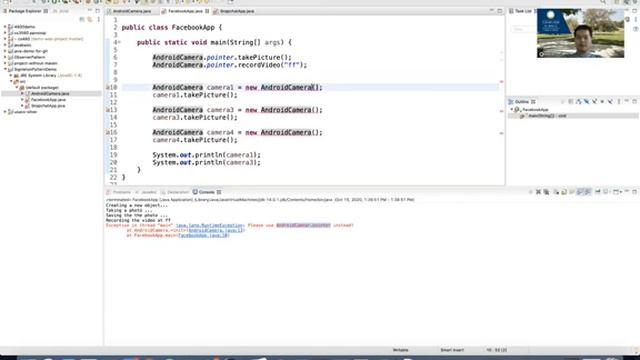Screen dimensions: 640x360
Task: Select FacebookApp.java in Package Explorer
Action: [x=48, y=100]
